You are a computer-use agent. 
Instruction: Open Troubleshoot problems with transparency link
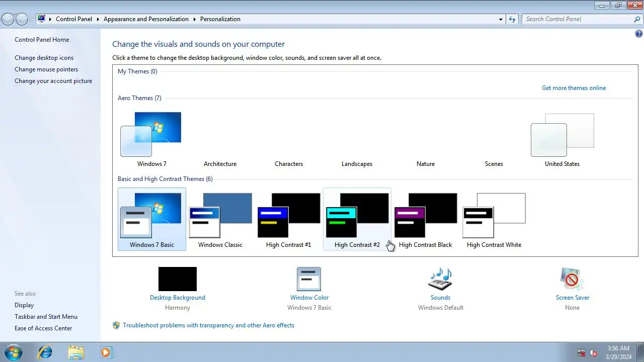(208, 325)
